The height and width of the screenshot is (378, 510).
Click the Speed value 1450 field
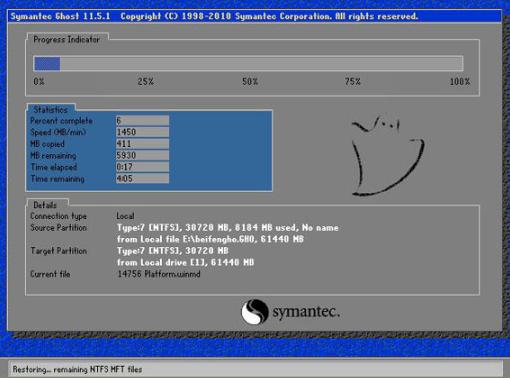(142, 132)
